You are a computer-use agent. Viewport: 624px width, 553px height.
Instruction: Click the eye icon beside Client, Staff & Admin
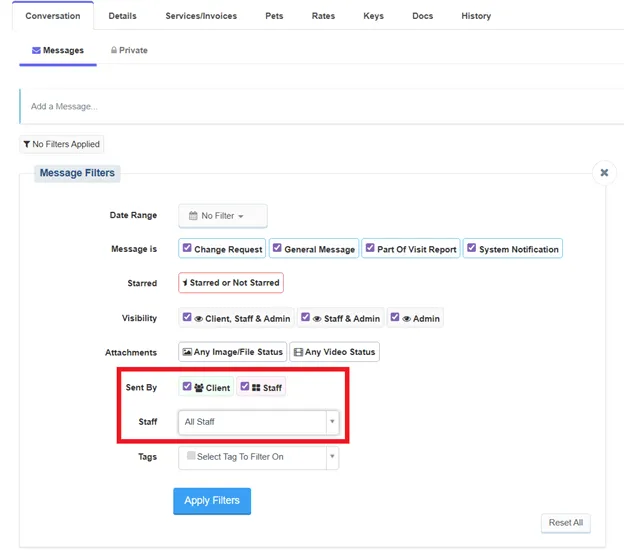coord(199,319)
